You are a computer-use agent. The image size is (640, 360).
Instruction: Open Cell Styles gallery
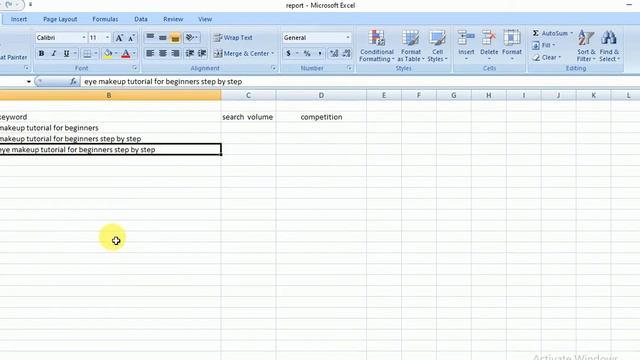(438, 46)
